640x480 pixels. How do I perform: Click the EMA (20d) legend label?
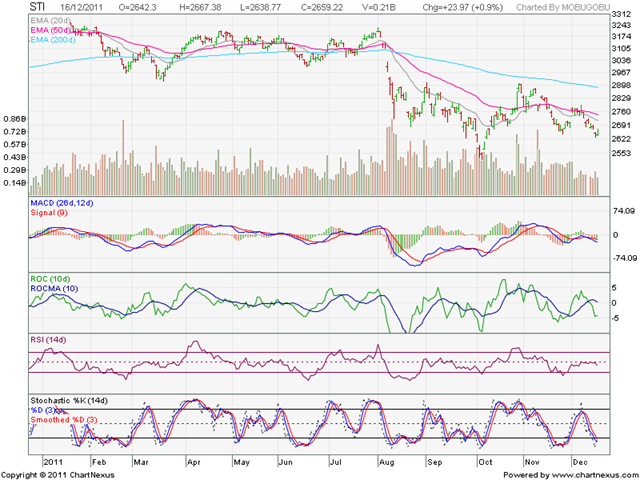(x=51, y=20)
